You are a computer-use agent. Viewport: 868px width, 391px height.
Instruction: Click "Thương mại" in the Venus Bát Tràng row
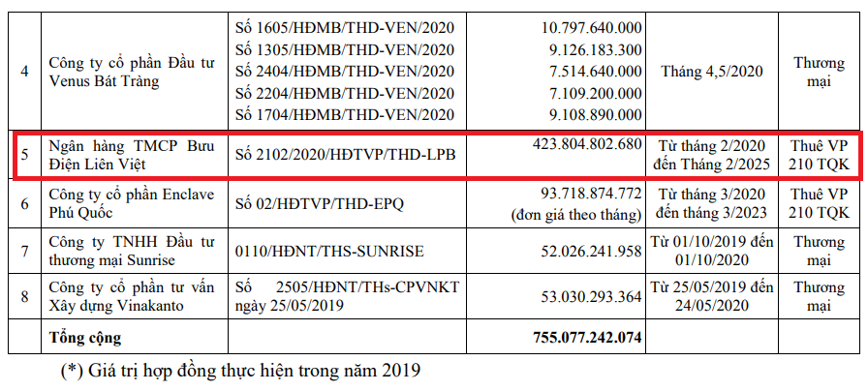click(820, 72)
